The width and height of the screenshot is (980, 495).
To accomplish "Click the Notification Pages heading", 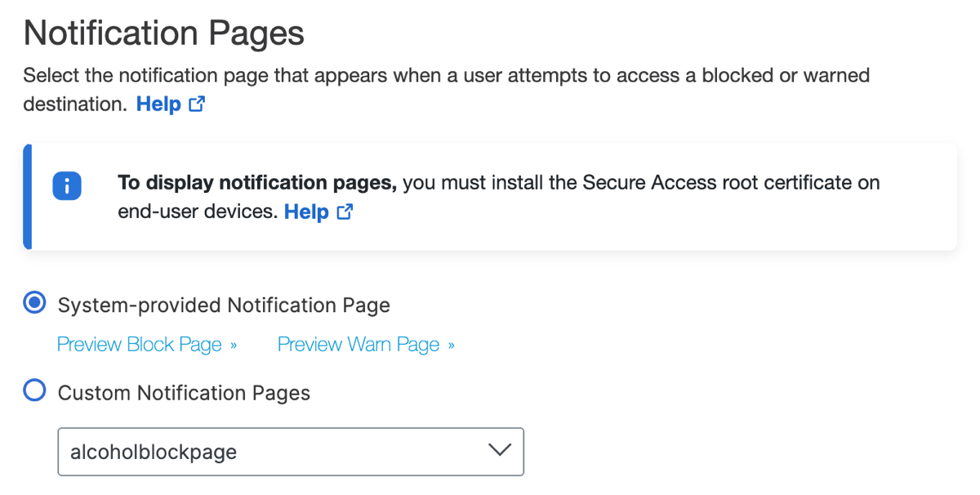I will point(164,33).
